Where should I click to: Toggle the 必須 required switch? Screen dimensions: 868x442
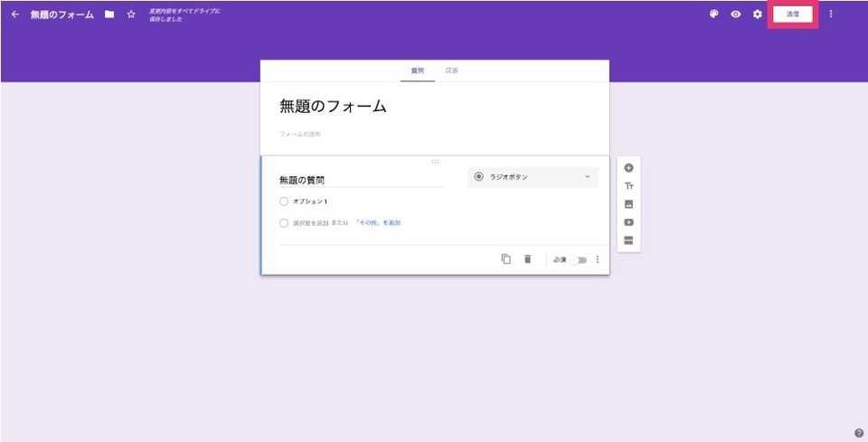click(x=580, y=260)
